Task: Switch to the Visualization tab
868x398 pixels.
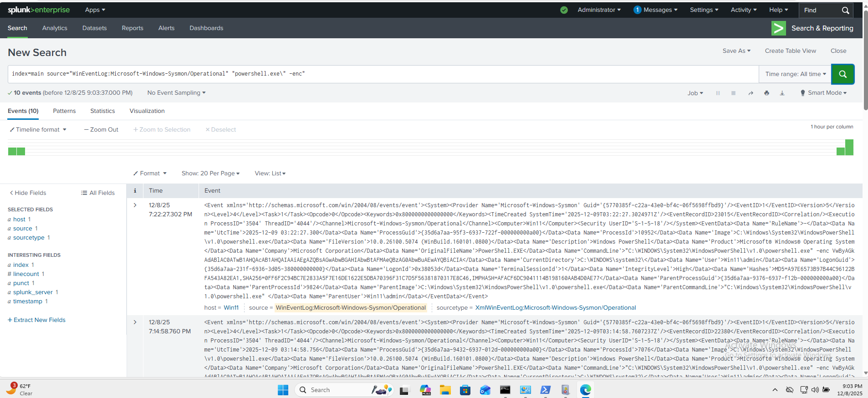Action: tap(147, 111)
